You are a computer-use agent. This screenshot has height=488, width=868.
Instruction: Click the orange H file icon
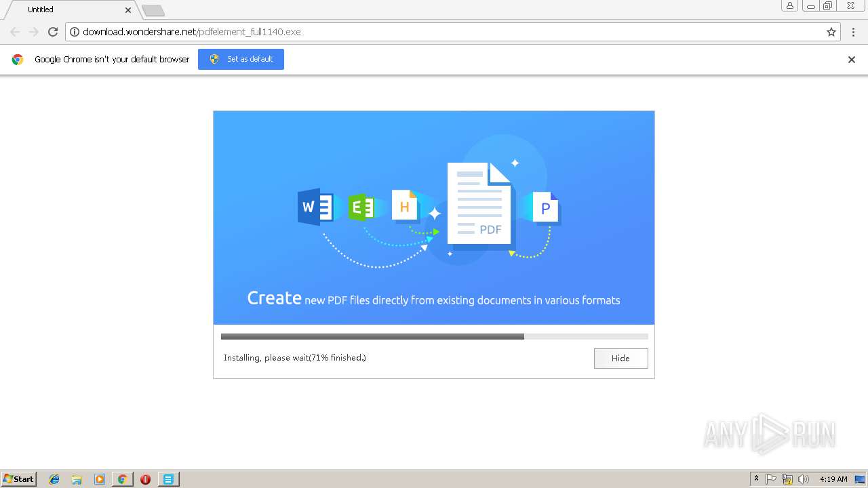point(405,206)
